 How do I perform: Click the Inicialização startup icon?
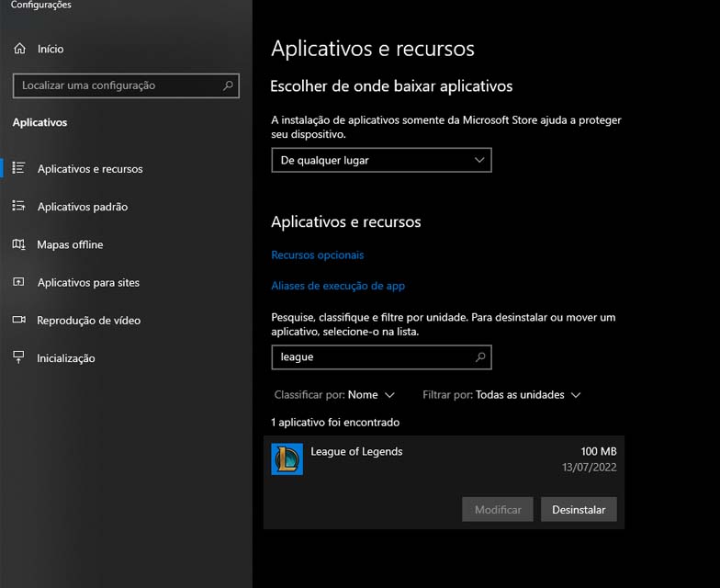coord(18,357)
